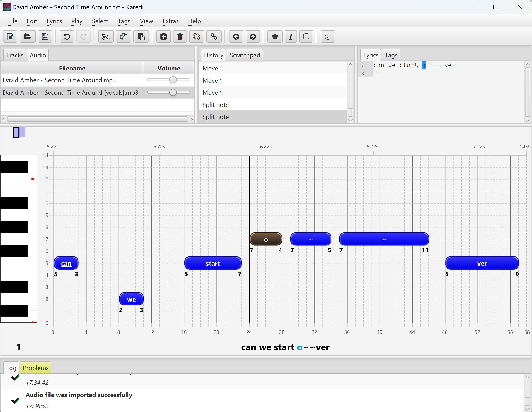Click the scissors Cut icon
This screenshot has height=412, width=532.
106,37
